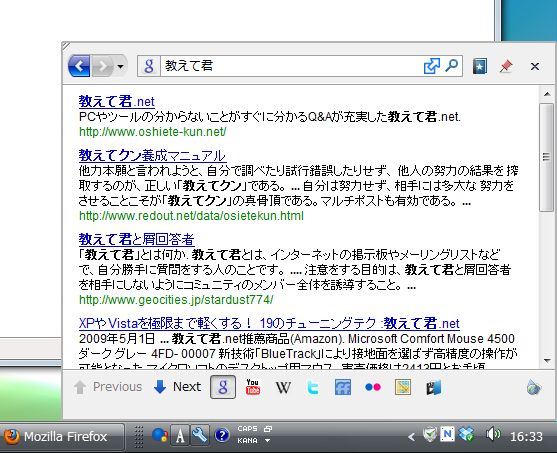Click the green shield security tray icon
The image size is (557, 453).
pos(430,435)
